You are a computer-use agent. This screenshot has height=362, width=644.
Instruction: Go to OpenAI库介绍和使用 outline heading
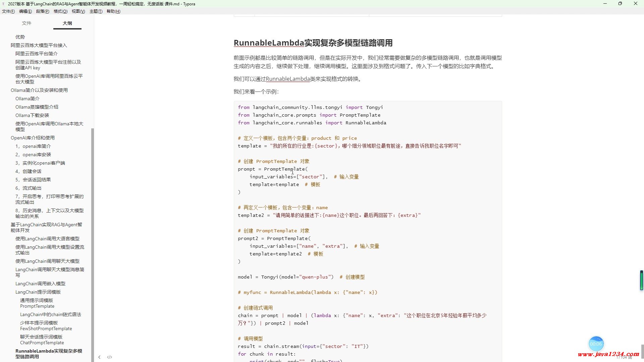point(33,138)
